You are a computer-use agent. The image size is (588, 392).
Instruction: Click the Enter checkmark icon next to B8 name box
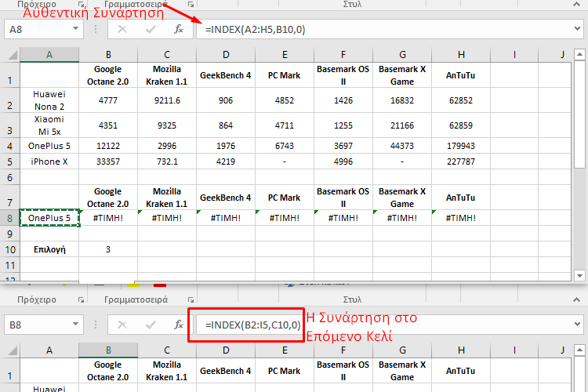[x=151, y=324]
